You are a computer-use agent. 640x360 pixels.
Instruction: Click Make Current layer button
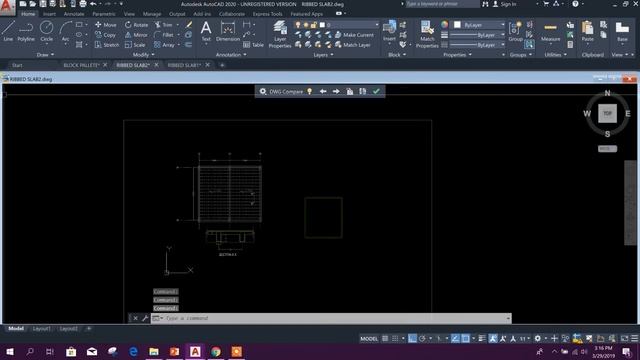[354, 35]
